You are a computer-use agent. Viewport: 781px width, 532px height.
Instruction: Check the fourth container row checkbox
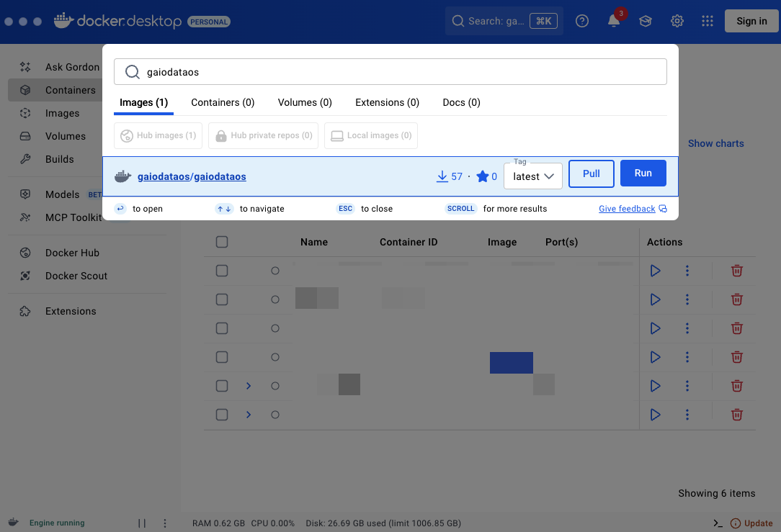[222, 357]
